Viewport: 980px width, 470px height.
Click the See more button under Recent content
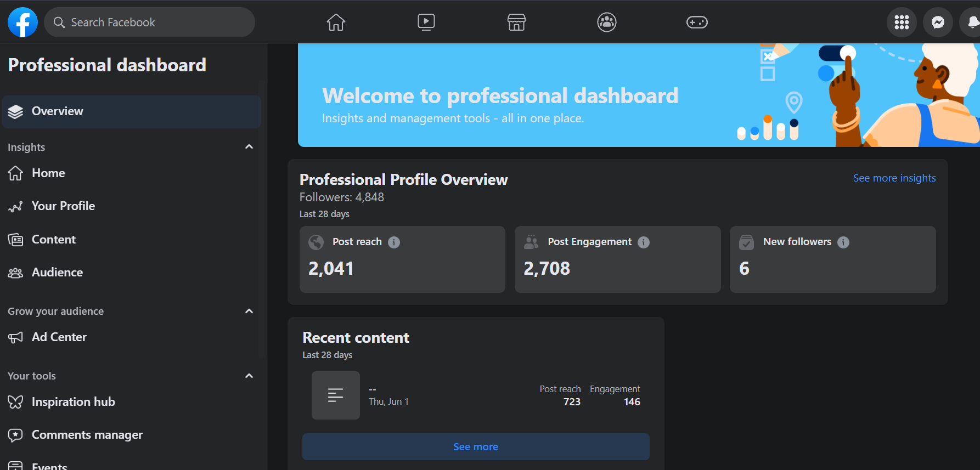point(476,447)
